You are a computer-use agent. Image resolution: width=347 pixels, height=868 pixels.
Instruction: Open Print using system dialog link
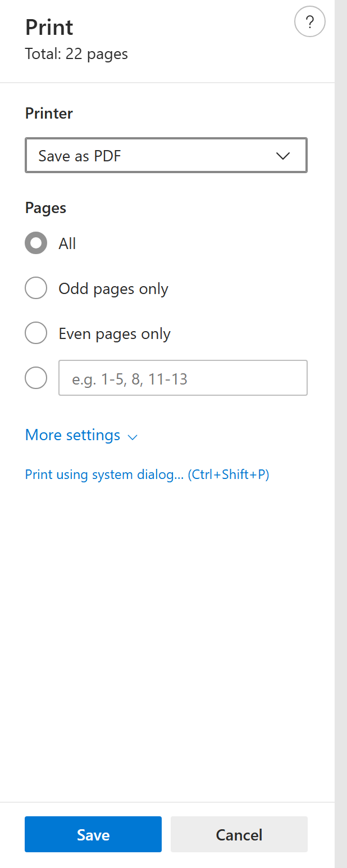147,474
